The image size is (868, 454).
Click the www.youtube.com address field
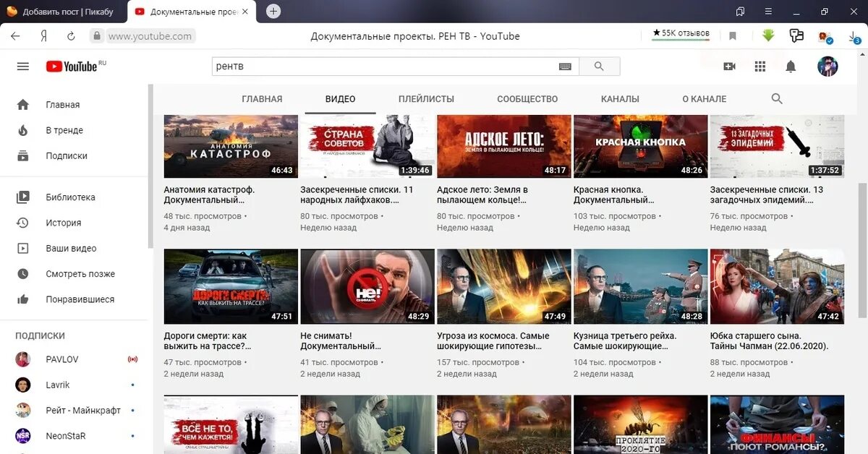[x=150, y=36]
